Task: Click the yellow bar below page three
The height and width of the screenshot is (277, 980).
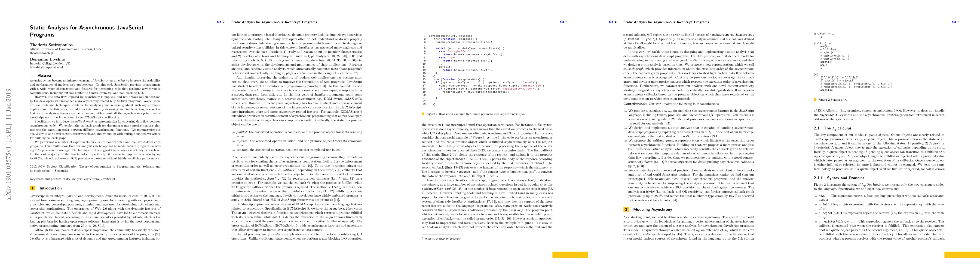Action: (x=570, y=255)
